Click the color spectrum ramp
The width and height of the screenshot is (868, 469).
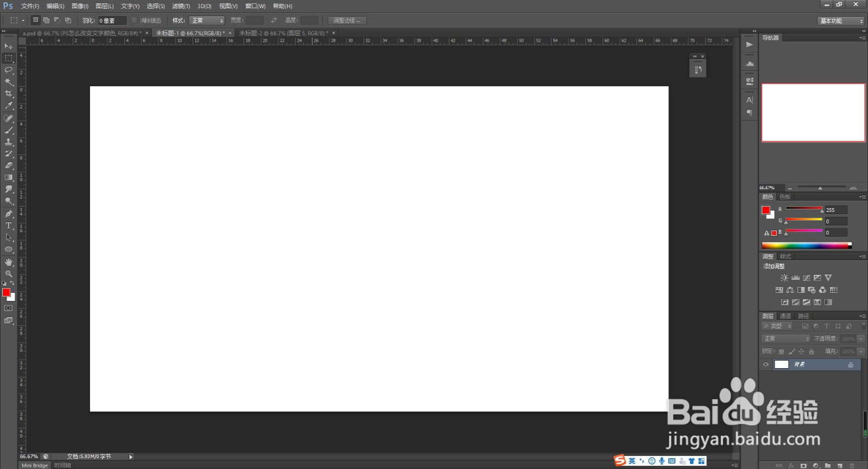tap(807, 246)
